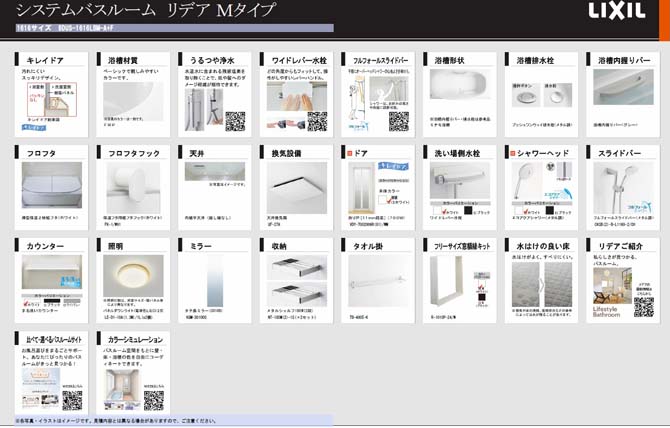Viewport: 670px width, 428px height.
Task: Click the カラーシミュレーション card heading
Action: point(135,340)
